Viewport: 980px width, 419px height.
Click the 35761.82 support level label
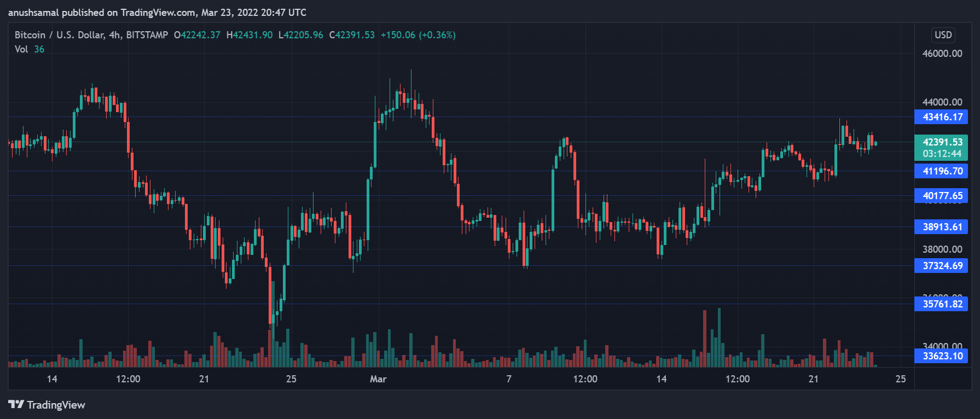click(941, 304)
